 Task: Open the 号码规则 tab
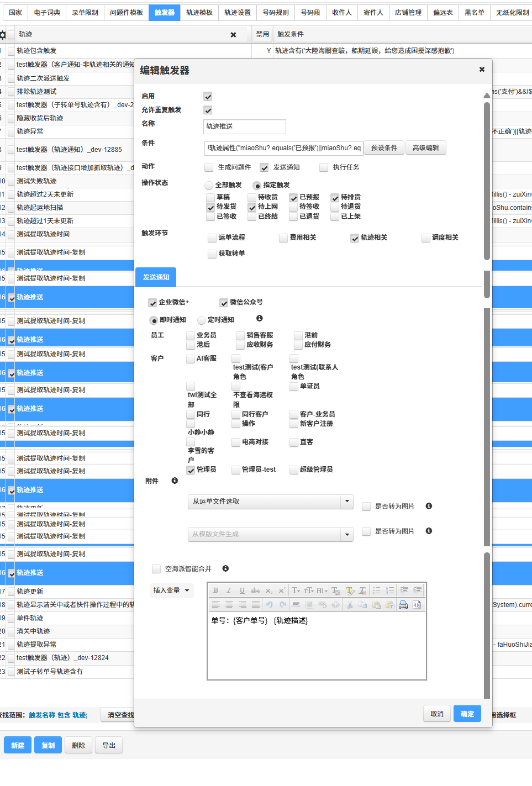(275, 13)
